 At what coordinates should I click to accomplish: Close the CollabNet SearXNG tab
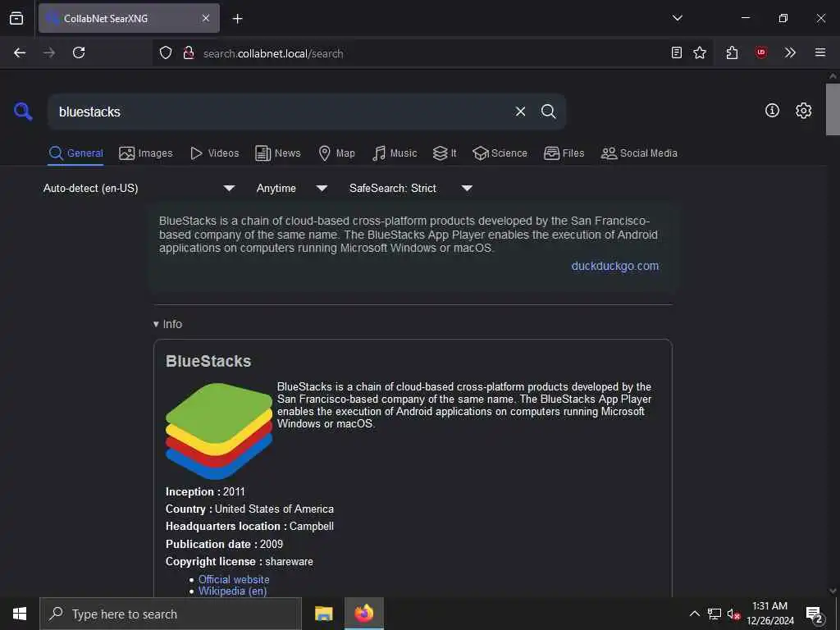[206, 18]
